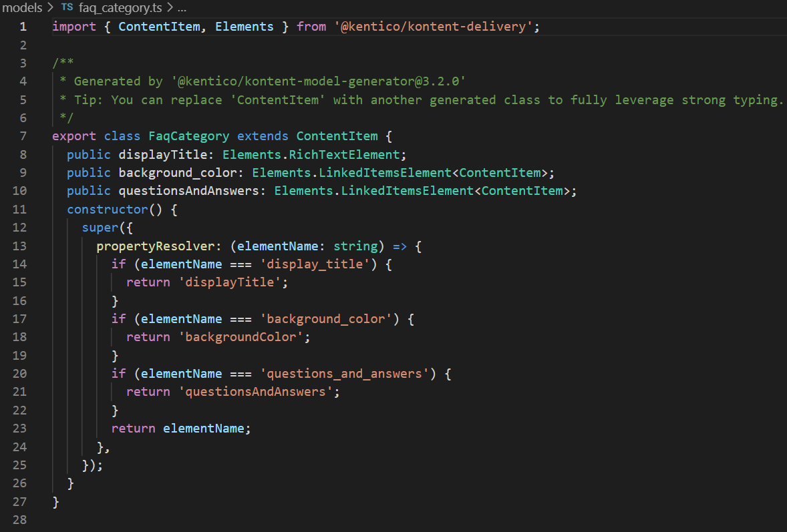The image size is (787, 532).
Task: Click 'extends' keyword on line 7
Action: click(x=263, y=136)
